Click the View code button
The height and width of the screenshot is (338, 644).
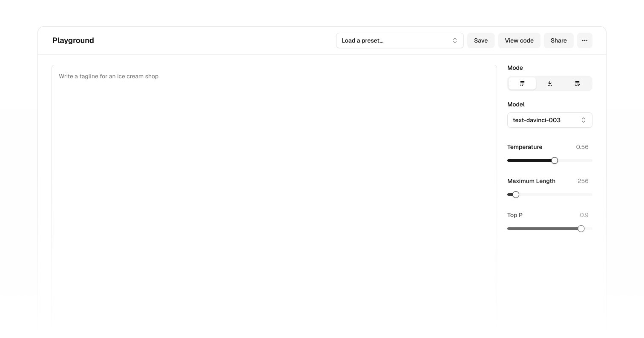pos(519,40)
